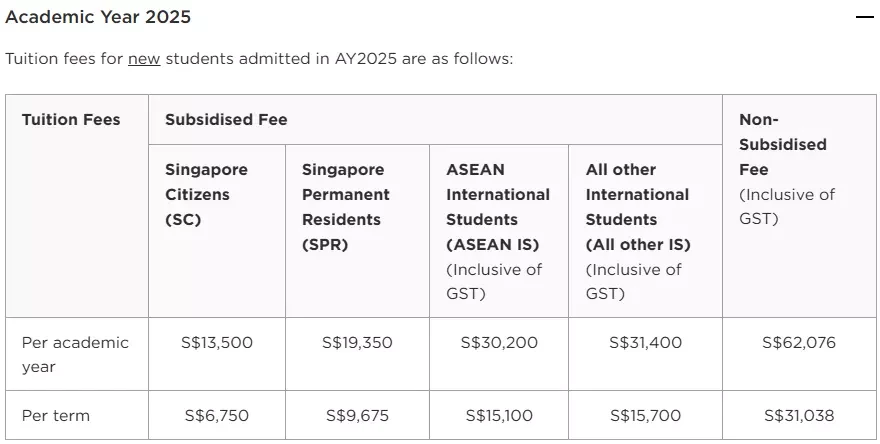Click the All other International Students header
The width and height of the screenshot is (880, 444).
[x=645, y=231]
